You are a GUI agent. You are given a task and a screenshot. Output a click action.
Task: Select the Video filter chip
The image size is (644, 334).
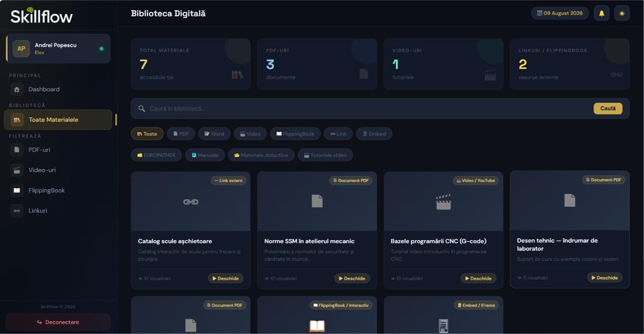(250, 134)
